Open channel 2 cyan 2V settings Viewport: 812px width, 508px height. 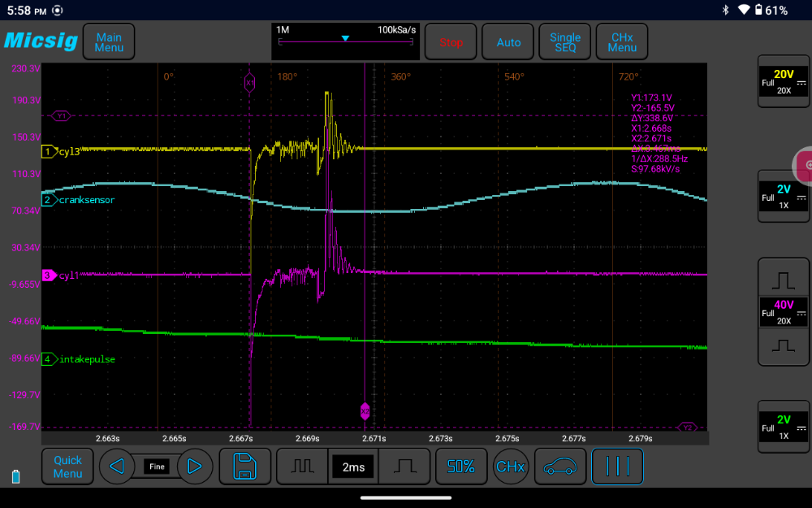784,196
